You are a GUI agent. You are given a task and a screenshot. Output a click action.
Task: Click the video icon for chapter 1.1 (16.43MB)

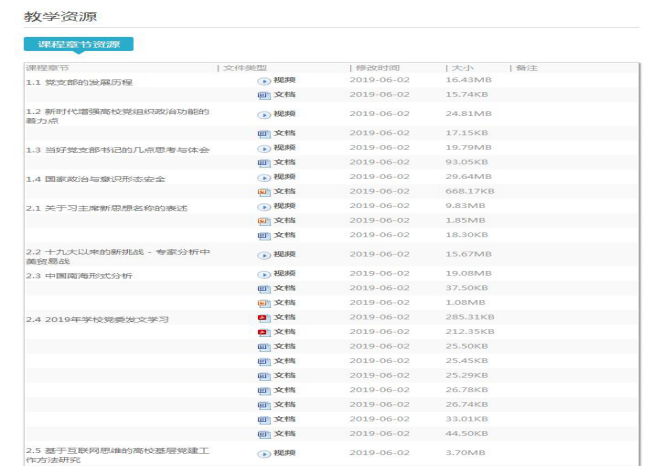(x=264, y=80)
